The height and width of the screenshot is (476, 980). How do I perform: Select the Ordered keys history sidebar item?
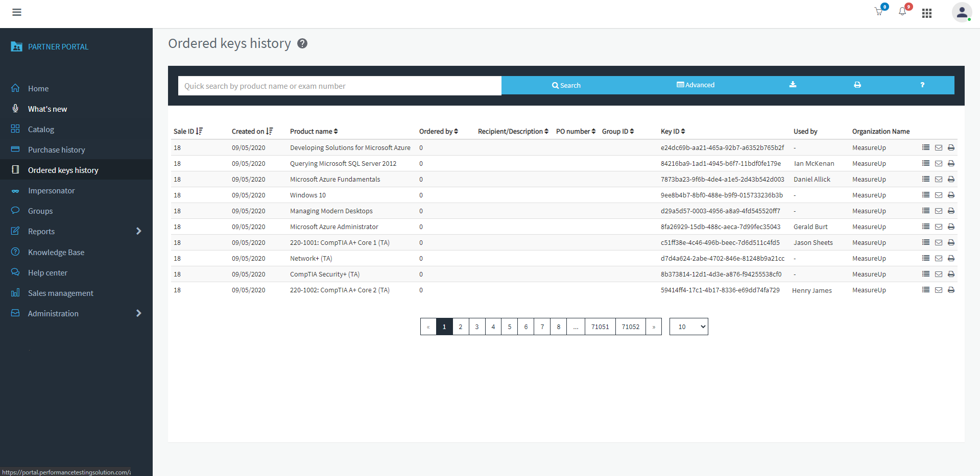pyautogui.click(x=76, y=170)
